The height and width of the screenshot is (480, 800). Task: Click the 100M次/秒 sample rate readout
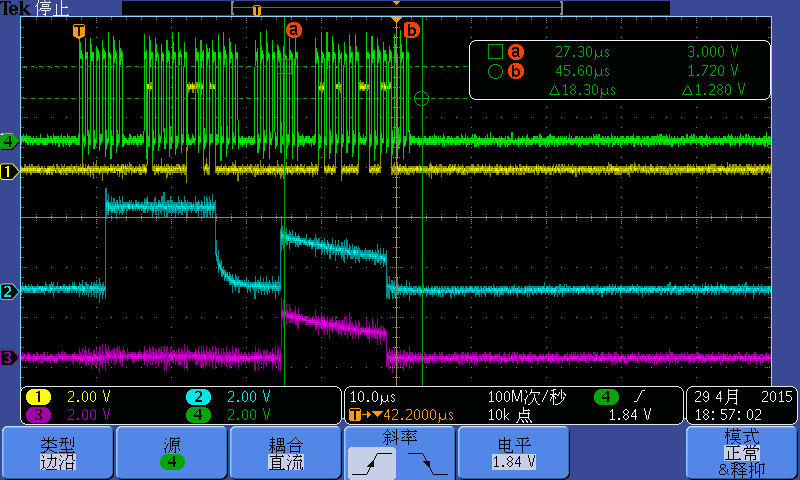click(527, 396)
